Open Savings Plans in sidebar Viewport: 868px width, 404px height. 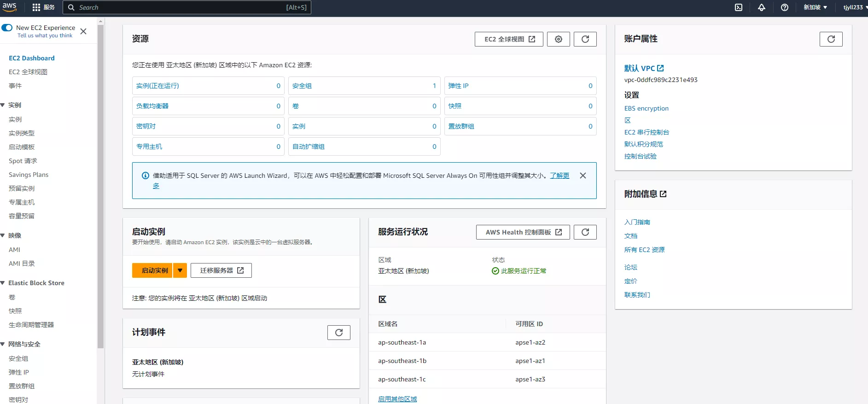click(29, 175)
